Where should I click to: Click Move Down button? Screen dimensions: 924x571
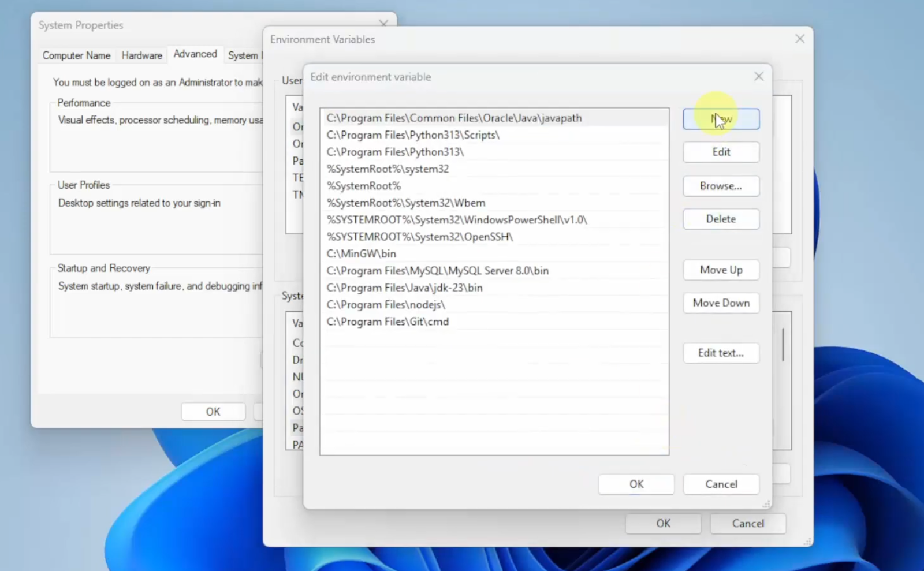[721, 303]
